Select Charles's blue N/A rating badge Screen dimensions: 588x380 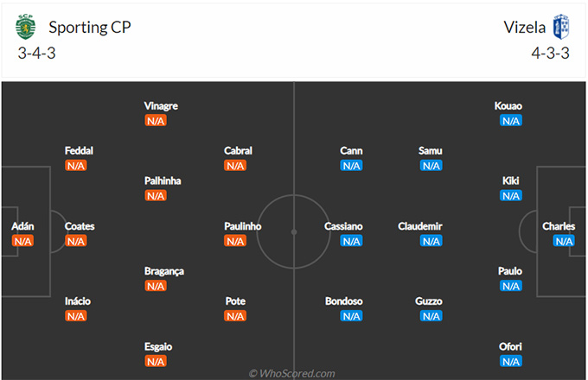564,241
